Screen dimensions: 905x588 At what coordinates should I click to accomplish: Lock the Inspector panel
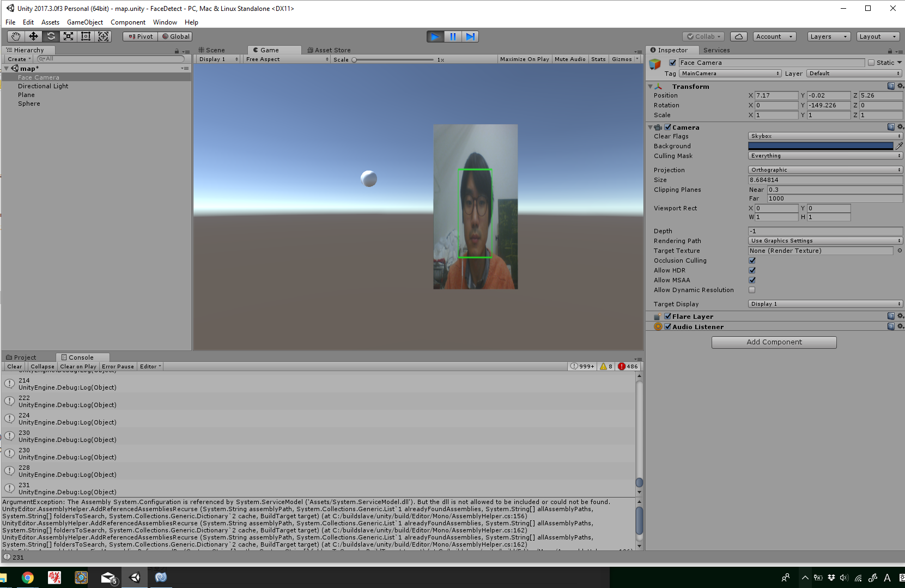pyautogui.click(x=890, y=51)
